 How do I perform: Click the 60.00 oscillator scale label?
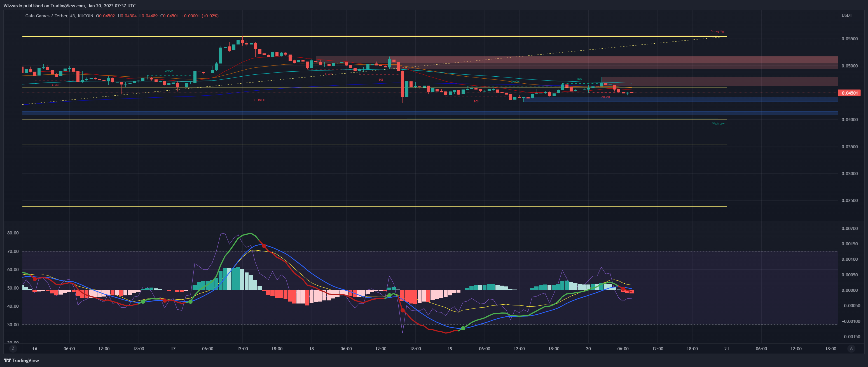coord(13,270)
